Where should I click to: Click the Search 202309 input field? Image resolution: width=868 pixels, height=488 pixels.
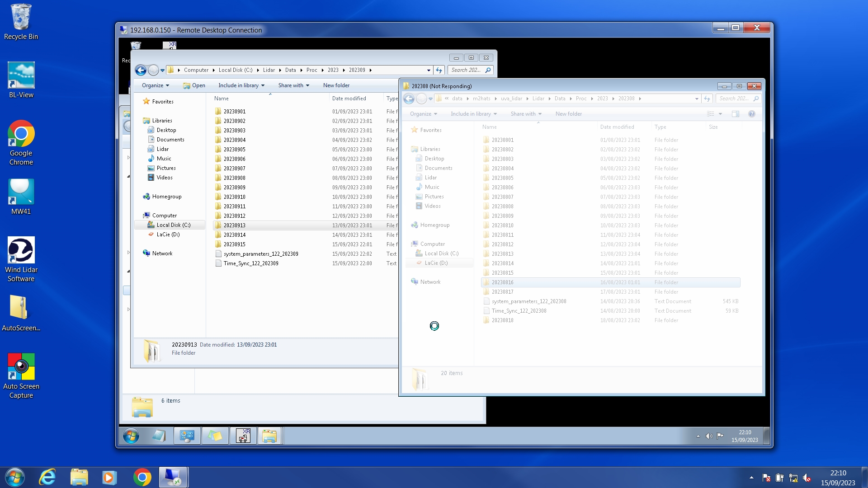[x=467, y=70]
